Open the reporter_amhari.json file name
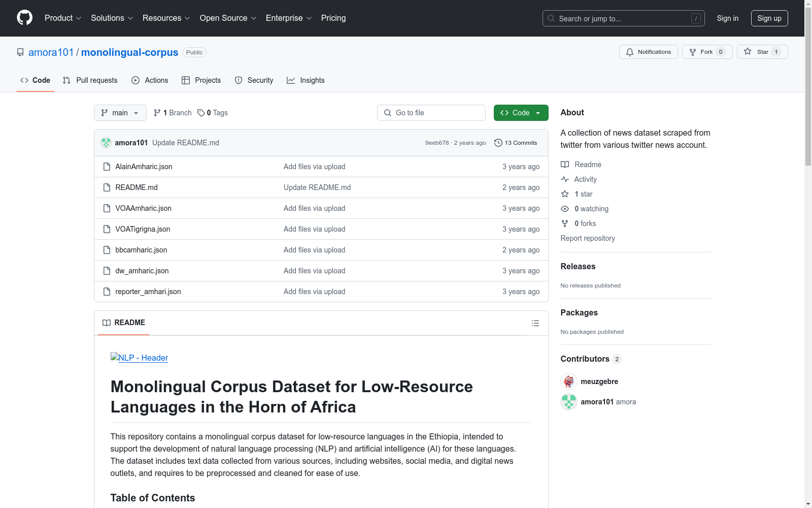 point(148,292)
